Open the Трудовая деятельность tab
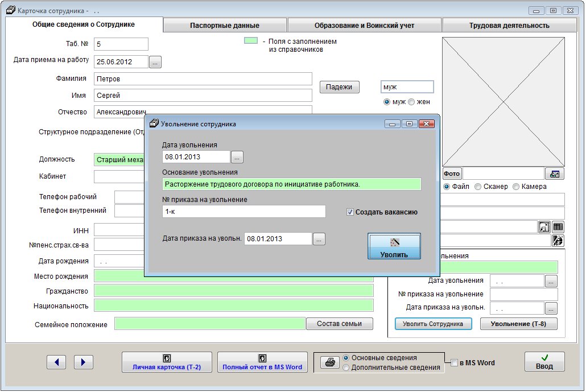This screenshot has height=392, width=586. (509, 25)
